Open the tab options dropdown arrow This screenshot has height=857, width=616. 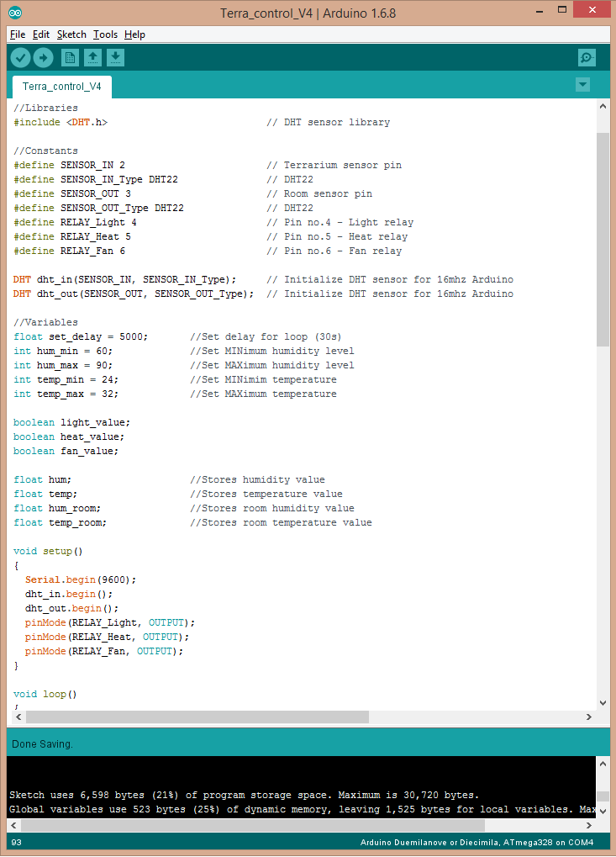(582, 85)
